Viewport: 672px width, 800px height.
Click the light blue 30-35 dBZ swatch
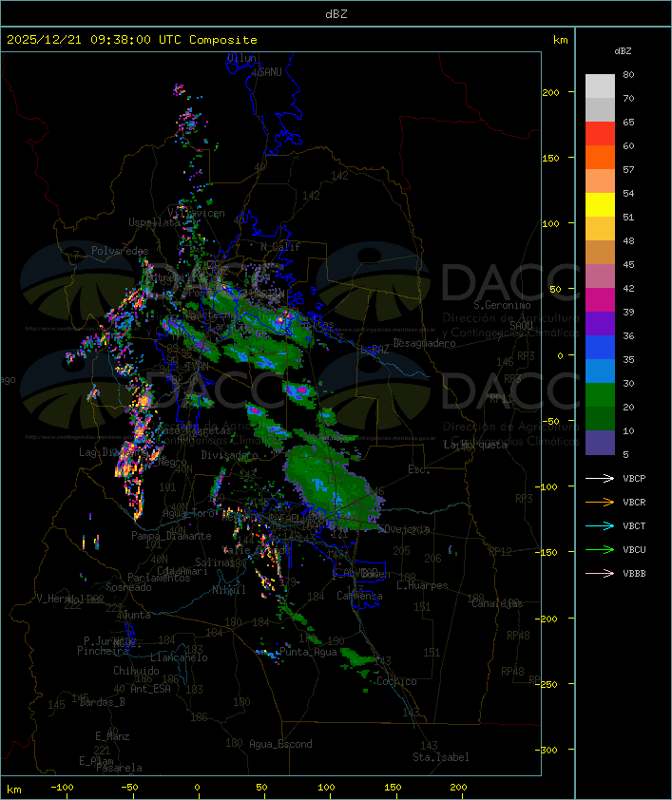pyautogui.click(x=600, y=371)
